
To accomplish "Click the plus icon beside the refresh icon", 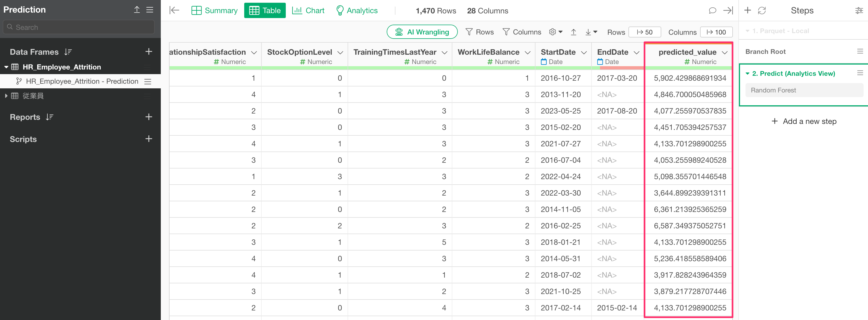I will point(747,10).
